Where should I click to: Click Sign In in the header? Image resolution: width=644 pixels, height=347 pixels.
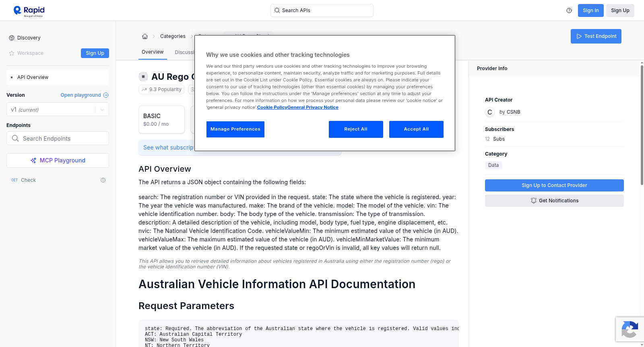point(591,10)
